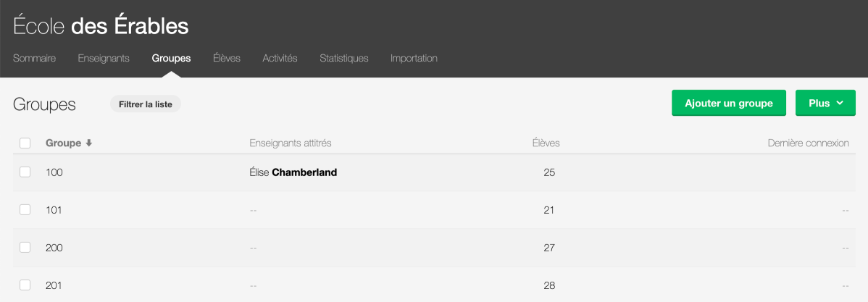Open teacher Élise Chamberland link
Viewport: 868px width, 302px height.
293,172
